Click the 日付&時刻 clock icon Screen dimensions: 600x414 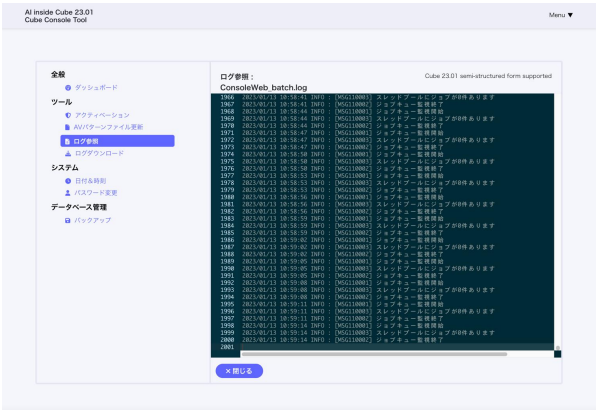coord(68,180)
